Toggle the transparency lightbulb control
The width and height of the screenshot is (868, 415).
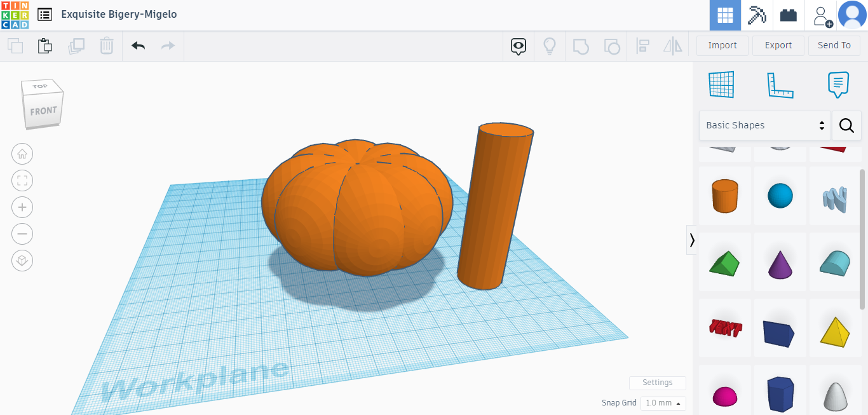550,46
